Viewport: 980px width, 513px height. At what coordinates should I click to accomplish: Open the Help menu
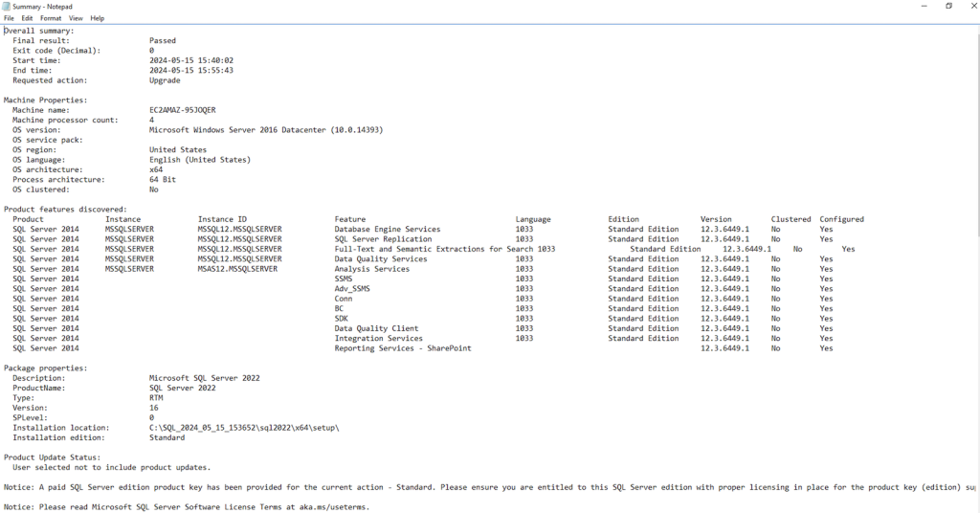pyautogui.click(x=97, y=18)
